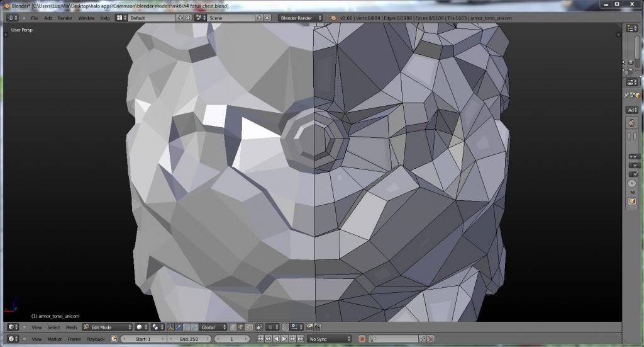Screen dimensions: 644x347
Task: Toggle automatic keyframe record button
Action: pyautogui.click(x=362, y=339)
